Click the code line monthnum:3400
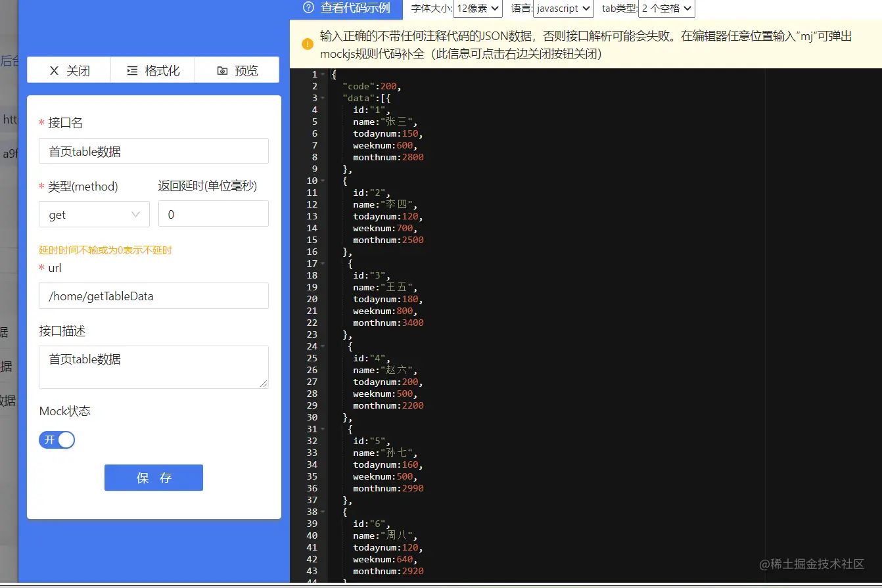 pos(388,323)
